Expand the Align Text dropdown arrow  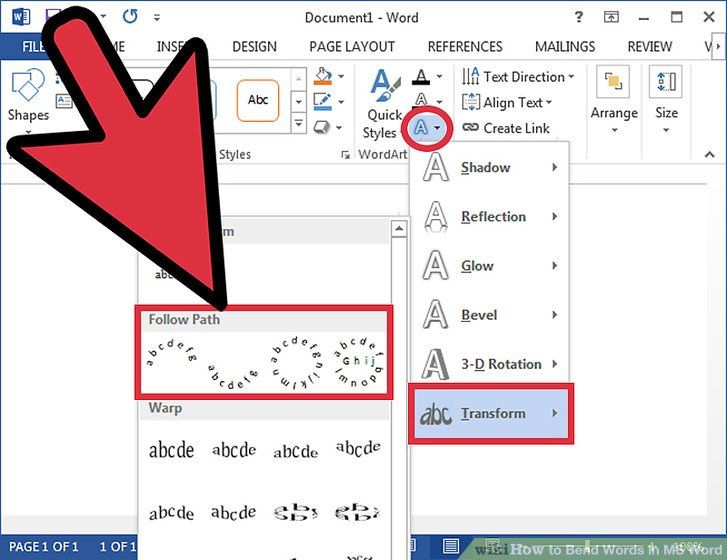[x=549, y=102]
